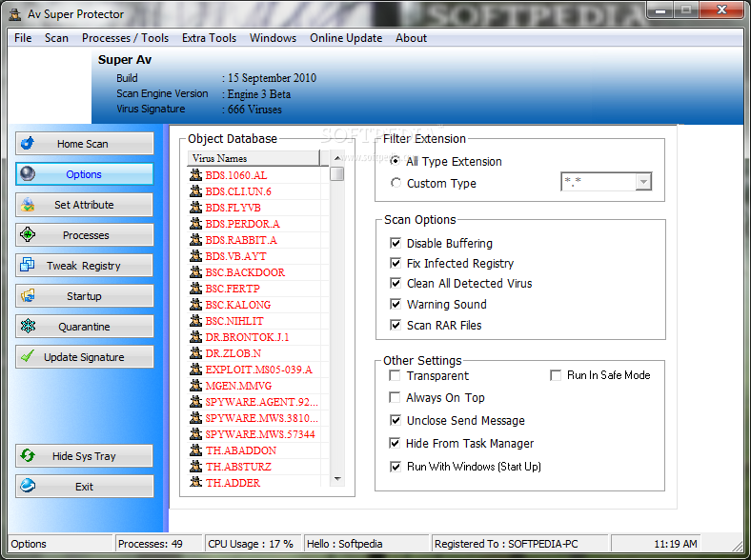Image resolution: width=751 pixels, height=560 pixels.
Task: Toggle Clean All Detected Virus checkbox
Action: coord(396,283)
